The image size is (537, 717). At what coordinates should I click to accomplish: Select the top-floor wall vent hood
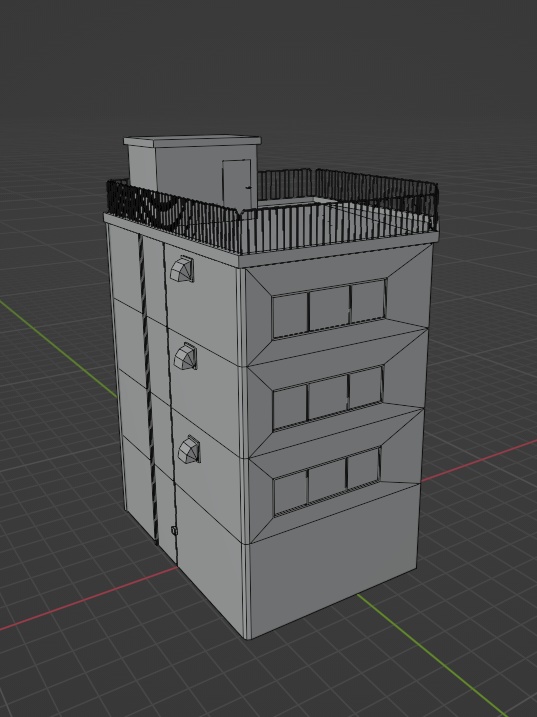pos(182,269)
